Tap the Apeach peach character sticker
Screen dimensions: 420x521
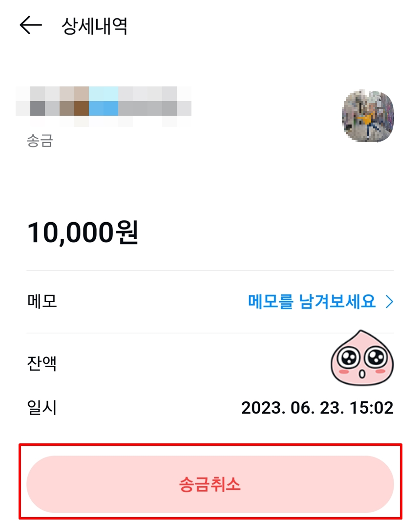(362, 358)
